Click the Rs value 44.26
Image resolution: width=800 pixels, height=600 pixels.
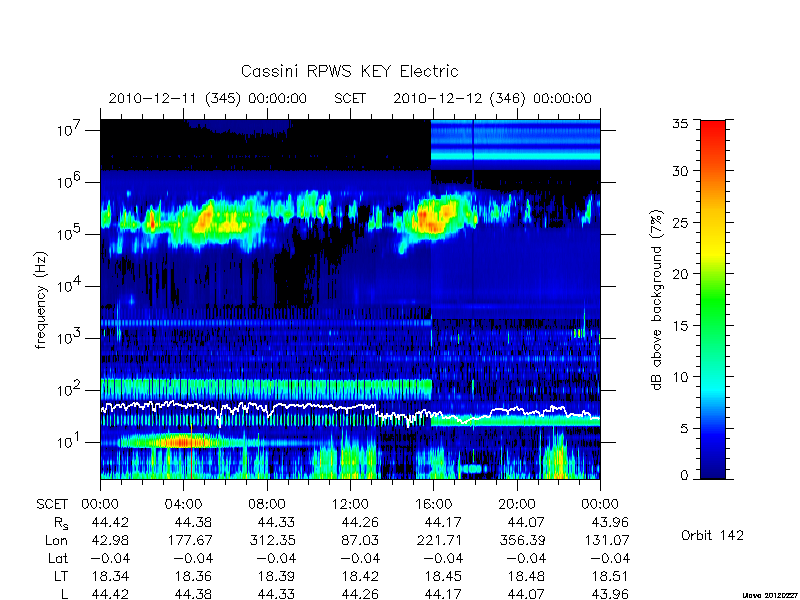[x=360, y=522]
